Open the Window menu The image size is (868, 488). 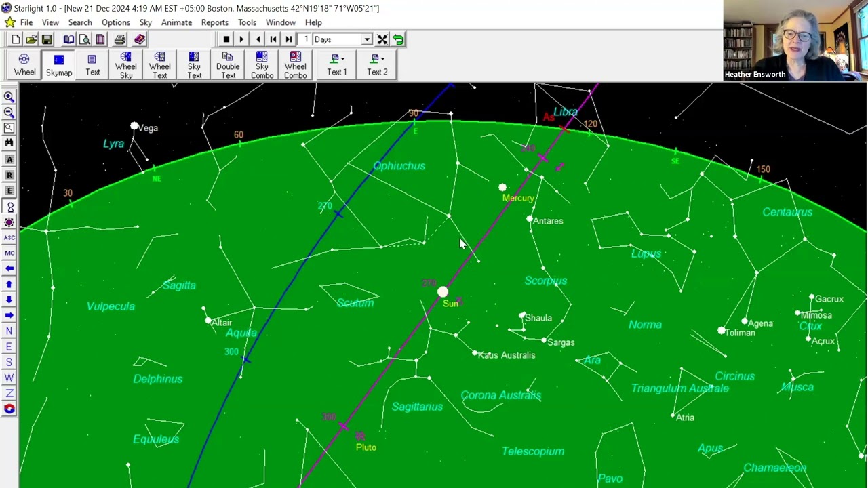click(281, 22)
